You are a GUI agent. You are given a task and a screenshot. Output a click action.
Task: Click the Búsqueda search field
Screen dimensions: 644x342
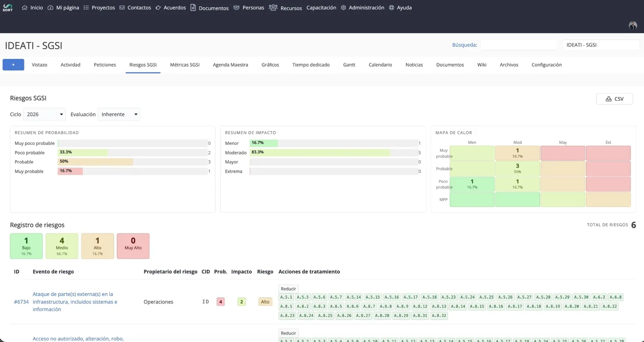click(x=519, y=45)
